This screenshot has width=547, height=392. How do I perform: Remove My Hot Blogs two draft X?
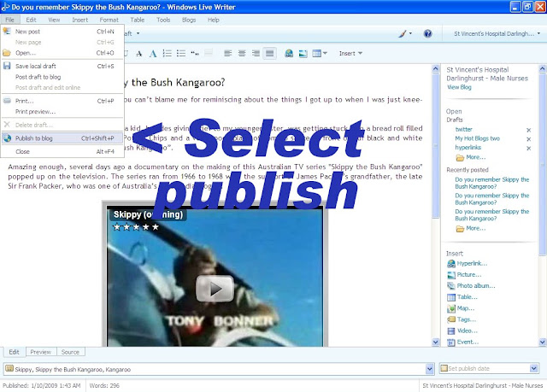click(528, 139)
